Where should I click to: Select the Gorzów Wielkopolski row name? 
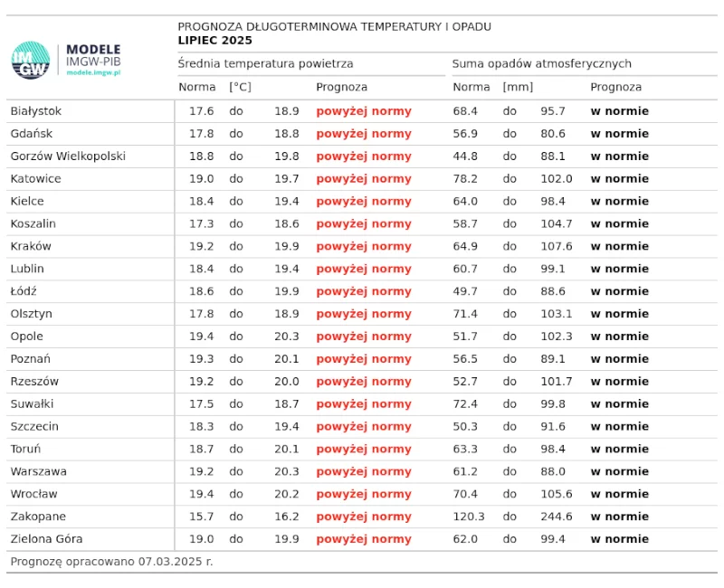(68, 156)
